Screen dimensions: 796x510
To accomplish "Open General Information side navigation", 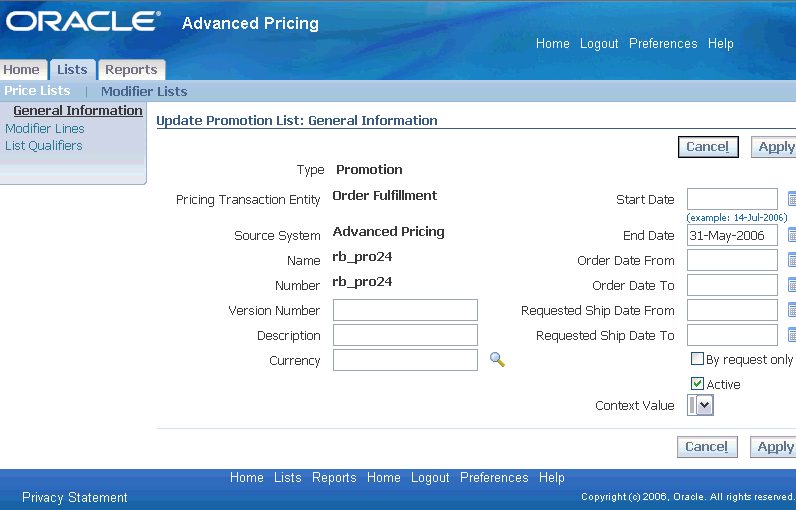I will [78, 110].
